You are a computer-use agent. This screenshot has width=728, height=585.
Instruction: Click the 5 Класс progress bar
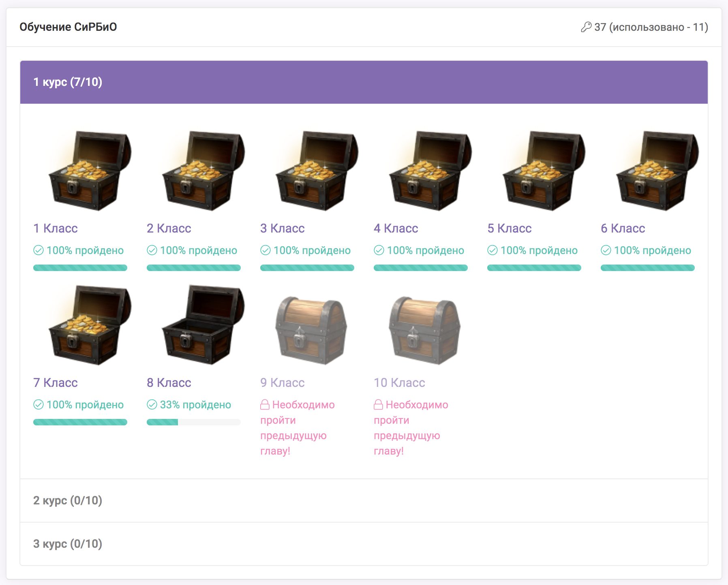pyautogui.click(x=534, y=268)
